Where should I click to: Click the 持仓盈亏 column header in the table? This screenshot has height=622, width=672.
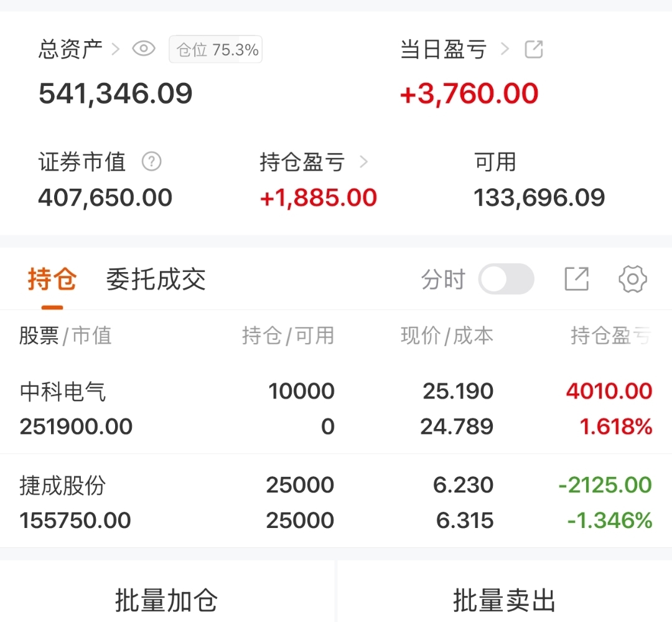coord(610,336)
